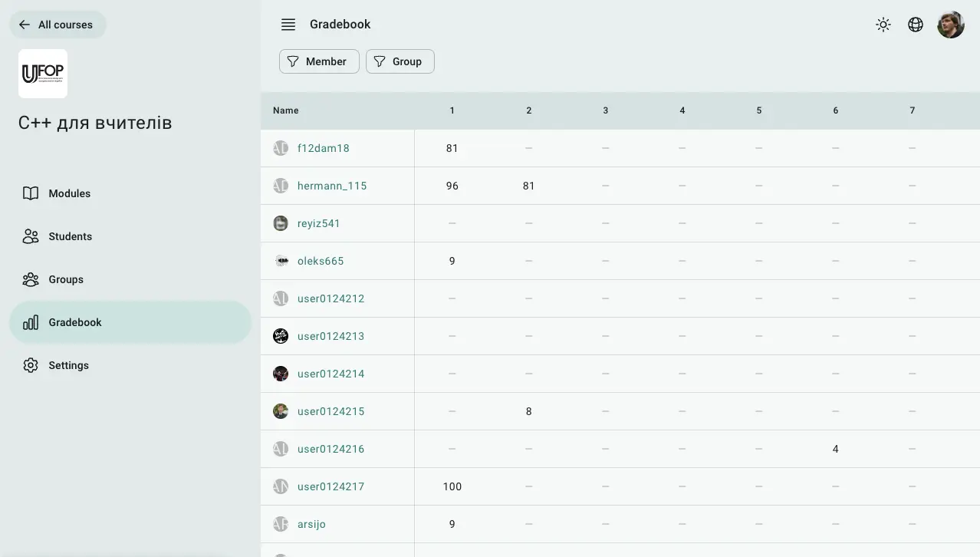Go back to All courses
The width and height of the screenshot is (980, 557).
(58, 25)
